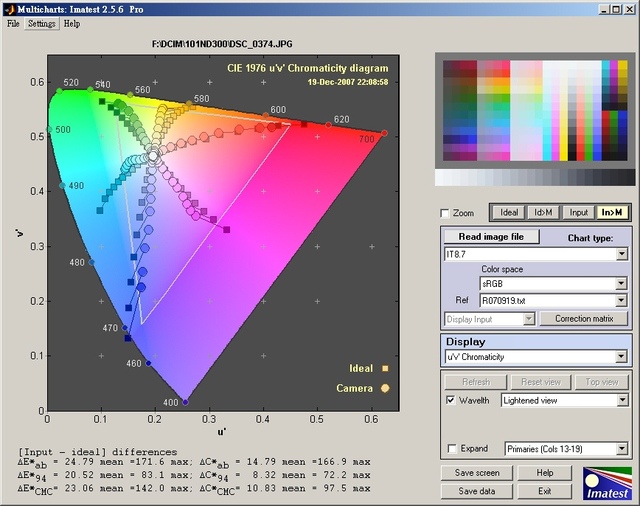
Task: Click the 400 nm wavelength marker
Action: click(185, 402)
